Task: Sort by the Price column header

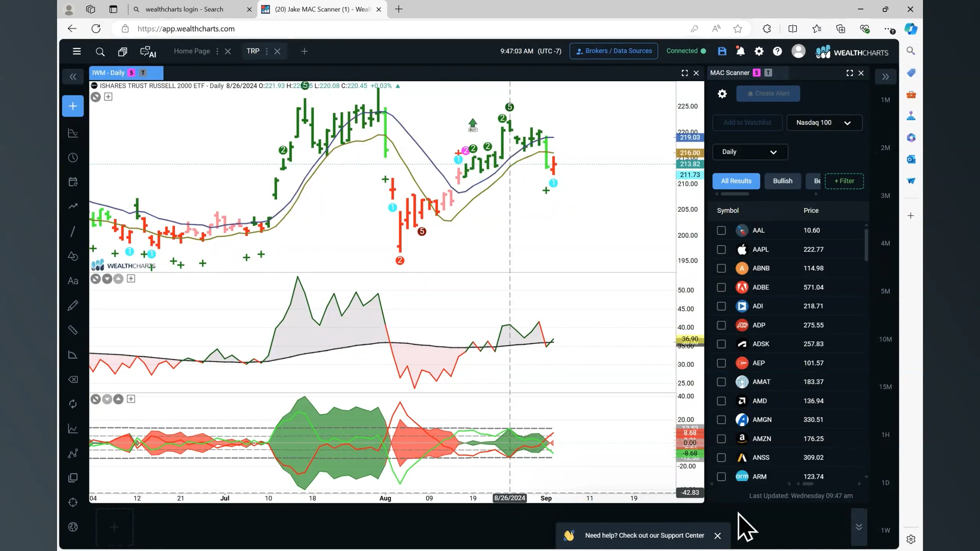Action: pos(811,210)
